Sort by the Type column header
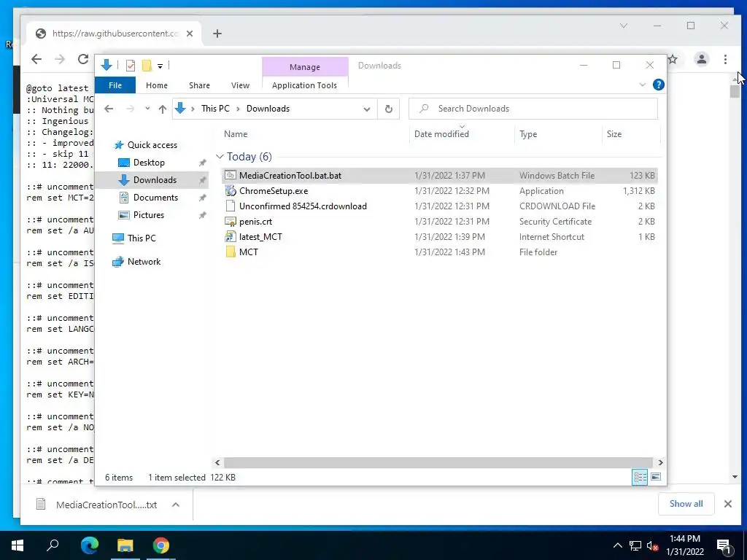The width and height of the screenshot is (747, 560). (x=528, y=134)
